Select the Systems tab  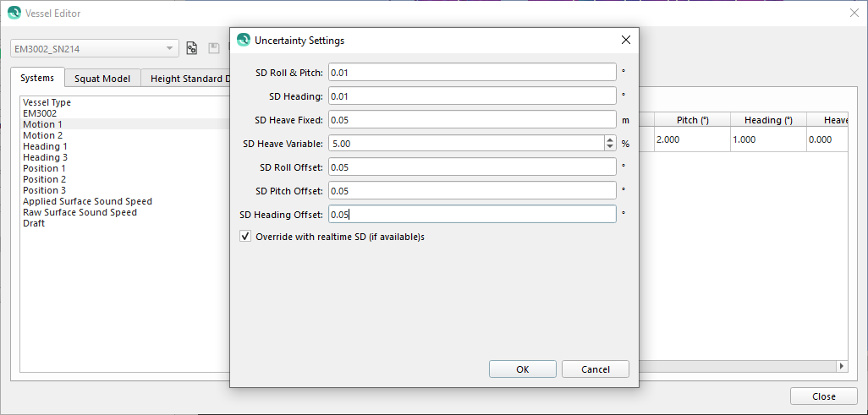(x=37, y=78)
